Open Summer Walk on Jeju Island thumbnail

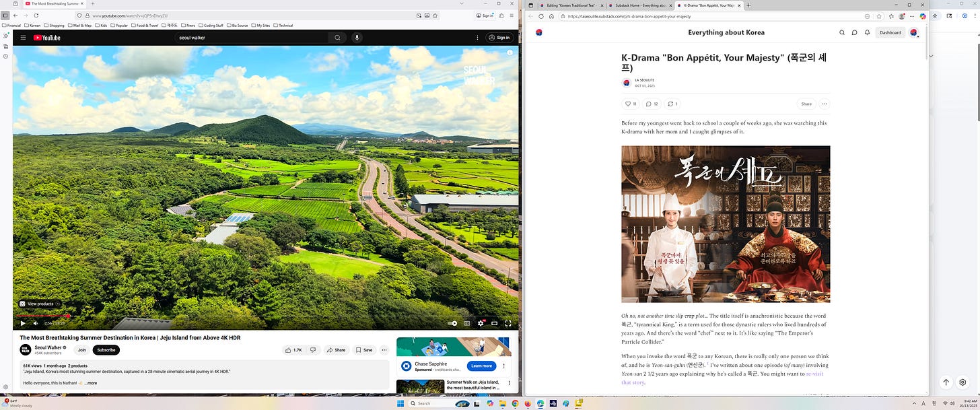[420, 387]
